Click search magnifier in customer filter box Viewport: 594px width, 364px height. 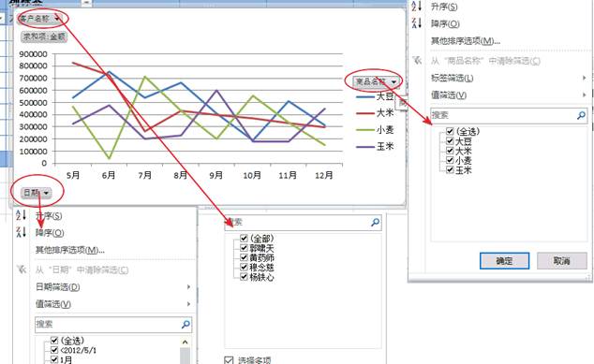375,222
